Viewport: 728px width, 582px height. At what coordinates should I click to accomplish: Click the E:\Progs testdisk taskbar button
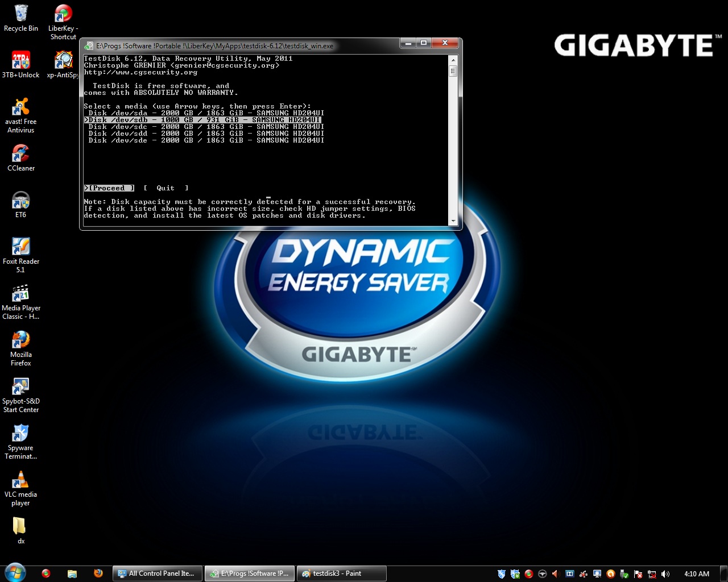click(x=250, y=573)
